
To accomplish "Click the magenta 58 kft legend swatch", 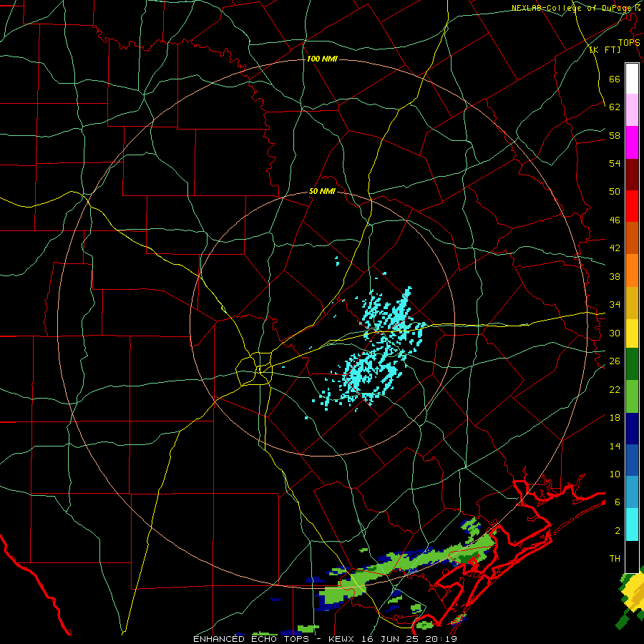I will [632, 142].
